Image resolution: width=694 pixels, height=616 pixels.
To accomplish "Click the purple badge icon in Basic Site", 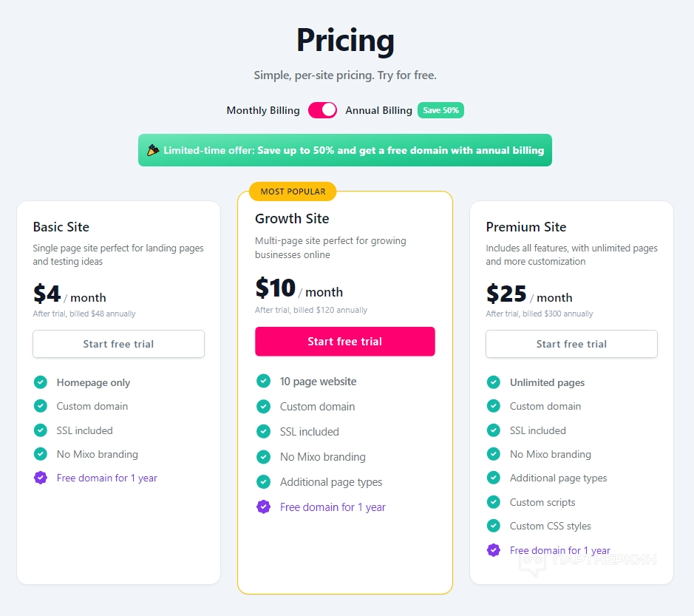I will (x=41, y=478).
